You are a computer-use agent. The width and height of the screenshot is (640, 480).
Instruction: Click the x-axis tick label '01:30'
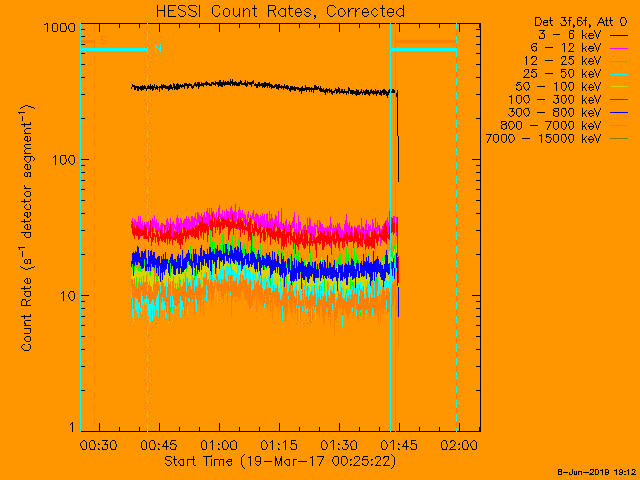point(339,445)
